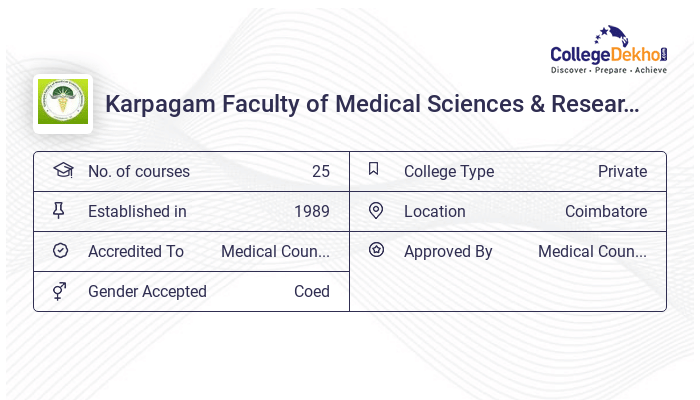Image resolution: width=700 pixels, height=400 pixels.
Task: Click the graduation cap courses icon
Action: click(x=62, y=171)
